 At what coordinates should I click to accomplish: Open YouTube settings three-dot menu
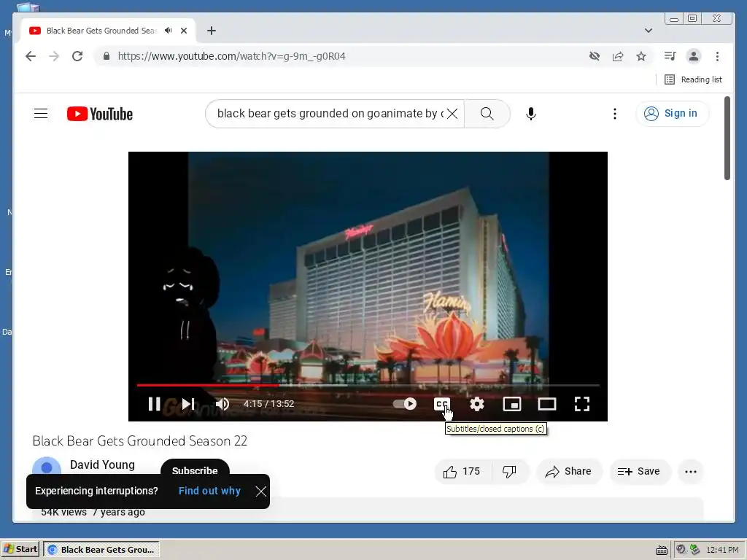tap(614, 113)
